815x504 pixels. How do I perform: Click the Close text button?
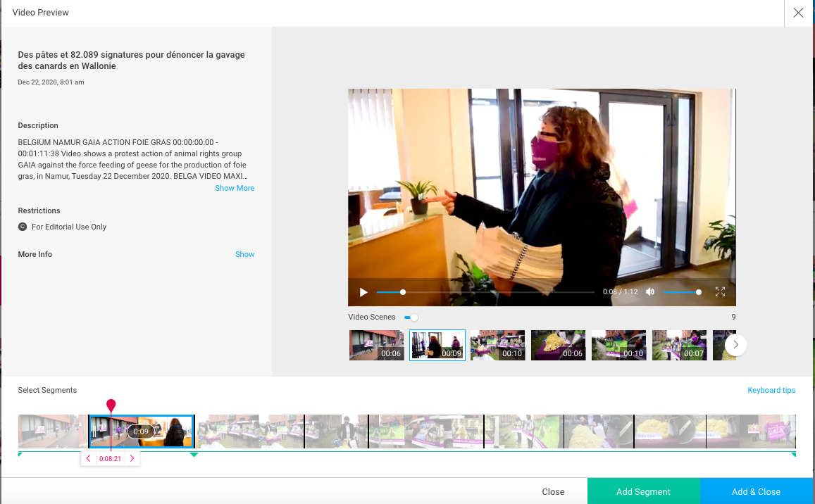point(552,491)
